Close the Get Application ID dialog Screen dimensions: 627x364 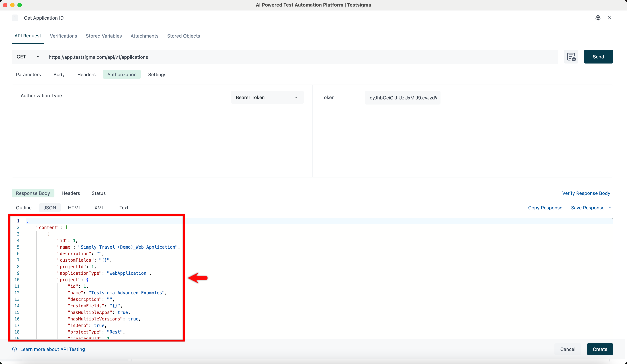pyautogui.click(x=609, y=18)
